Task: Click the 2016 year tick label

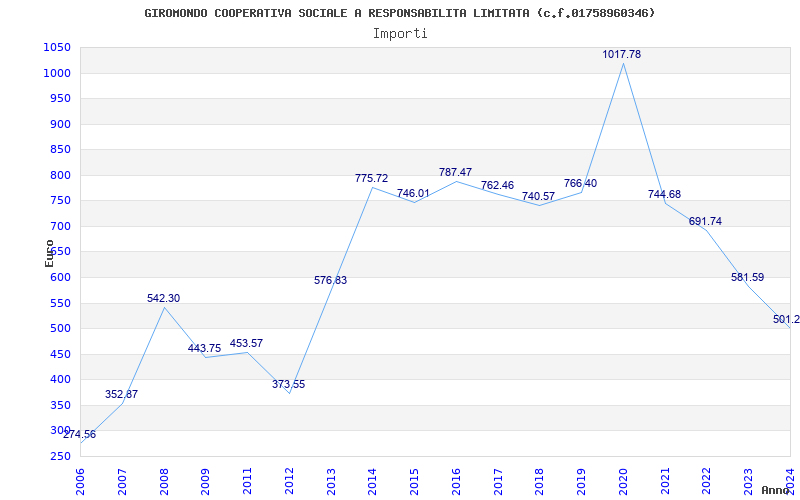Action: coord(456,481)
